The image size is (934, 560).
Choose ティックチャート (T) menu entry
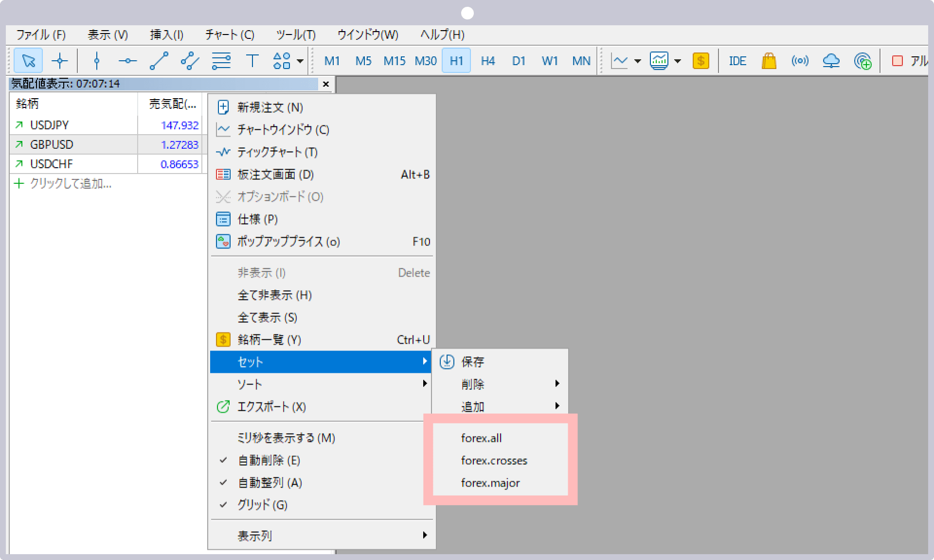pyautogui.click(x=322, y=152)
